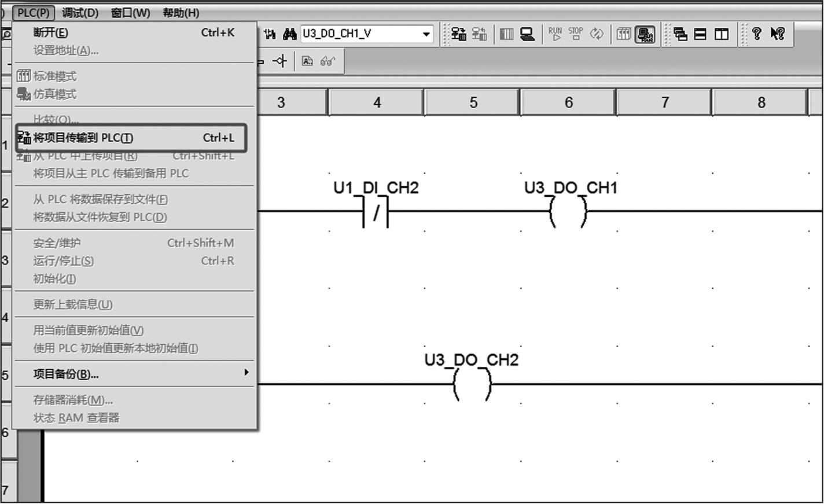The width and height of the screenshot is (824, 504).
Task: Click the U1_DI_CH2 contact label
Action: pyautogui.click(x=376, y=188)
